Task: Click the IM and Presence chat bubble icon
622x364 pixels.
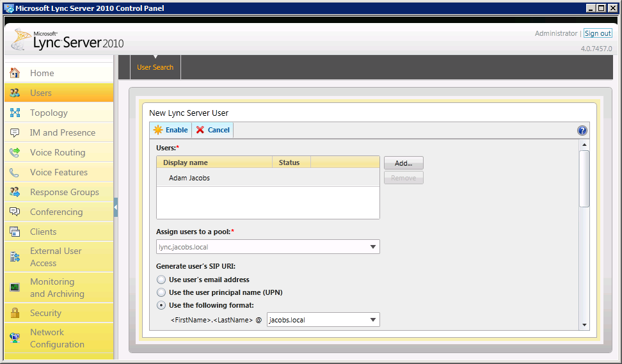Action: point(15,132)
